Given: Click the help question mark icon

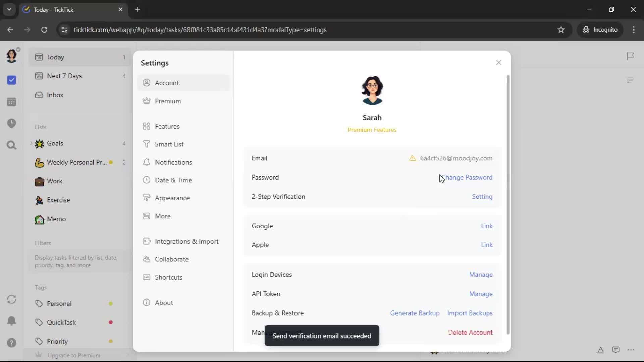Looking at the screenshot, I should [x=11, y=343].
